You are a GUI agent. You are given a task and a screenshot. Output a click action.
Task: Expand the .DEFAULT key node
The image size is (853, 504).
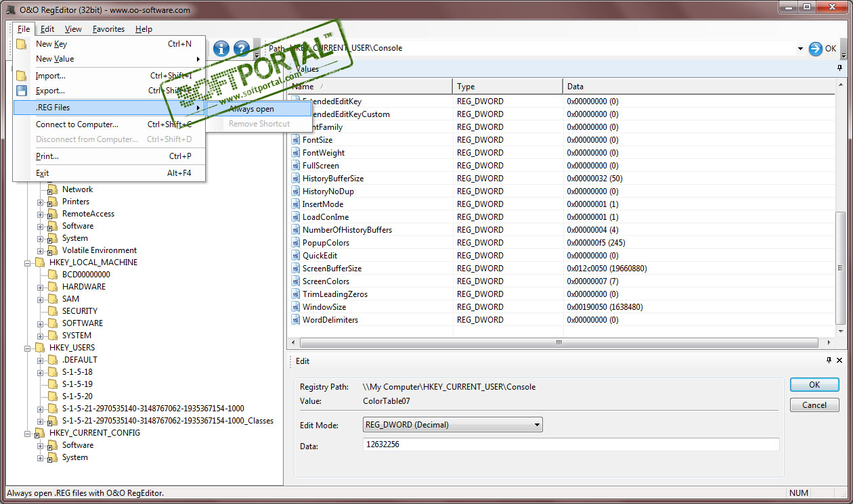click(x=41, y=360)
